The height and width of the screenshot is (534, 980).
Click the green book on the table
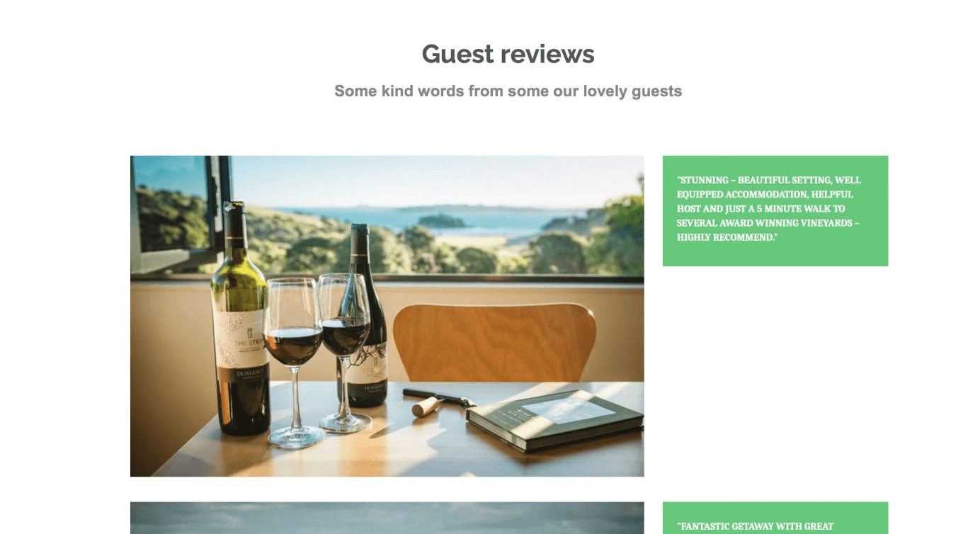pos(555,419)
